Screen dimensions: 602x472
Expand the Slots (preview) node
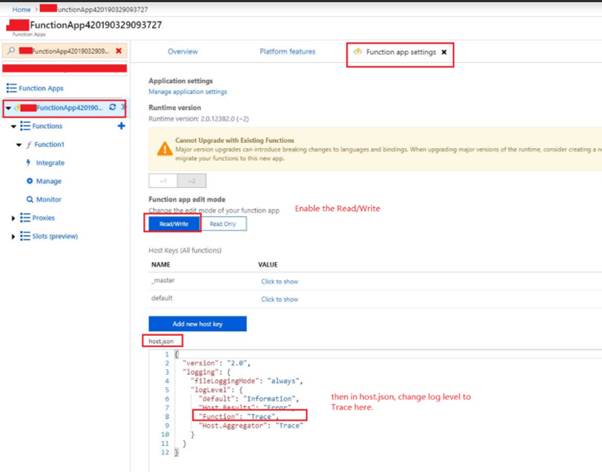click(13, 237)
